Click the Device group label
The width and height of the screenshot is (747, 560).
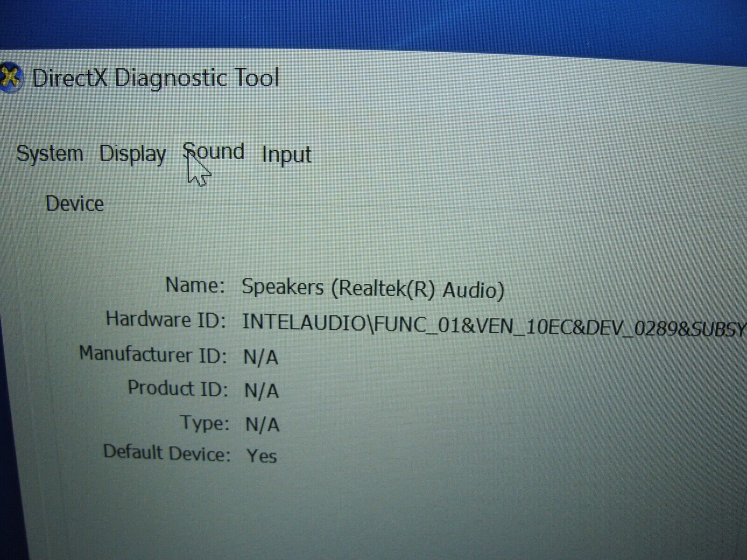(x=75, y=204)
